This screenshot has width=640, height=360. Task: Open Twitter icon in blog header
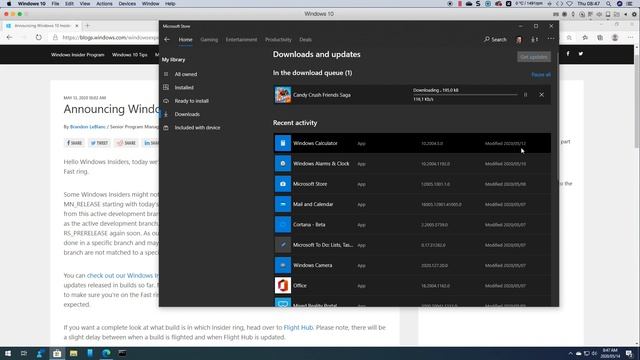click(x=580, y=53)
